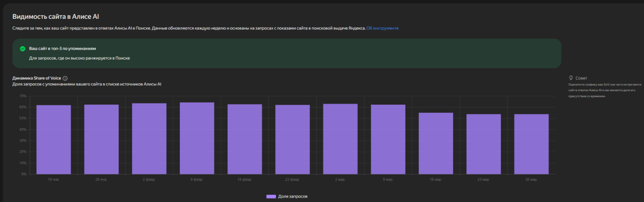Image resolution: width=644 pixels, height=202 pixels.
Task: Click the Совет heading on the right
Action: click(581, 78)
